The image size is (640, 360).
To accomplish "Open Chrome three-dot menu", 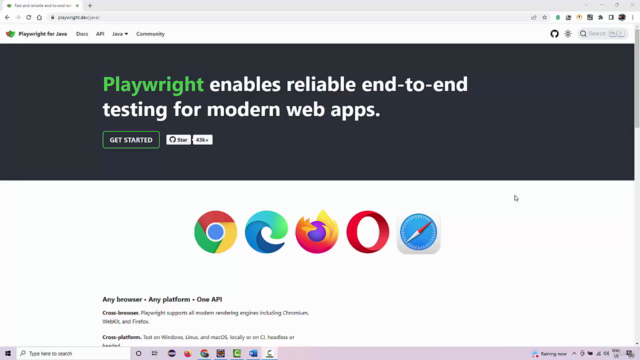I will (633, 18).
